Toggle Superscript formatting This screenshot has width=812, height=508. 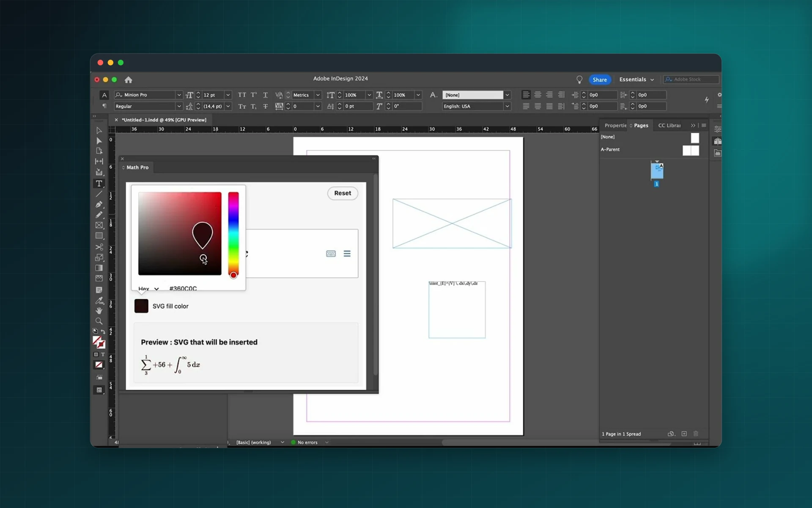coord(254,95)
